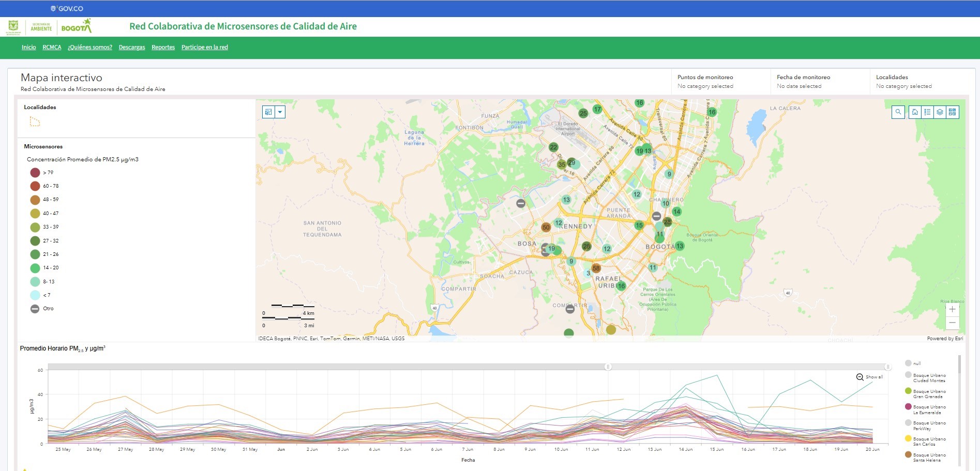Zoom in on the map
This screenshot has width=980, height=471.
click(x=952, y=309)
